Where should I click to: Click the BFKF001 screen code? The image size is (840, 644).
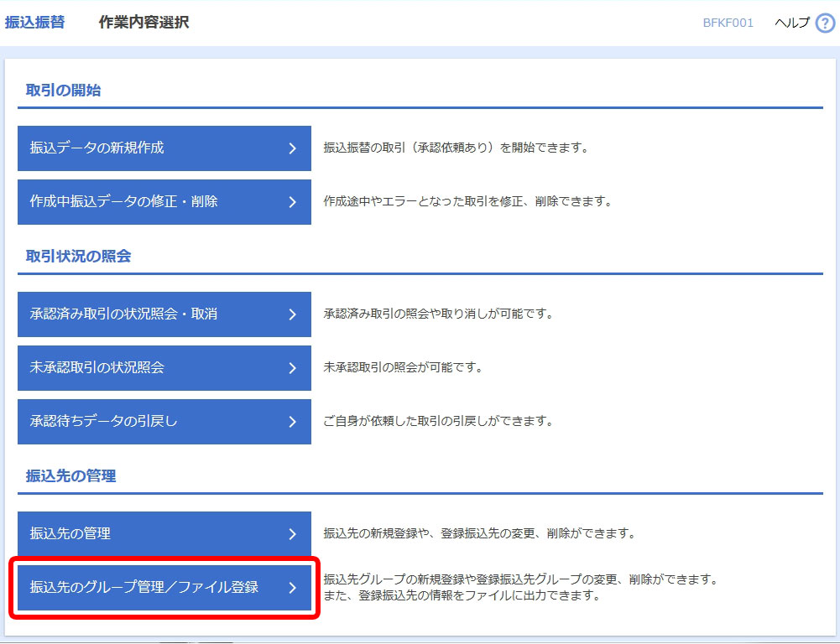click(x=728, y=23)
